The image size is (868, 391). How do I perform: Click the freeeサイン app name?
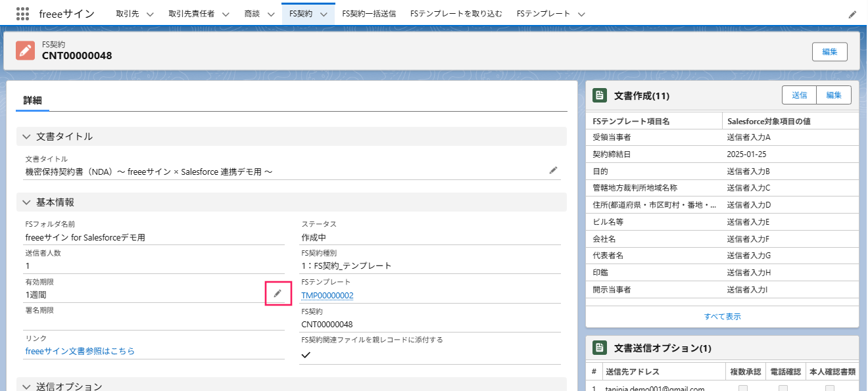(66, 14)
